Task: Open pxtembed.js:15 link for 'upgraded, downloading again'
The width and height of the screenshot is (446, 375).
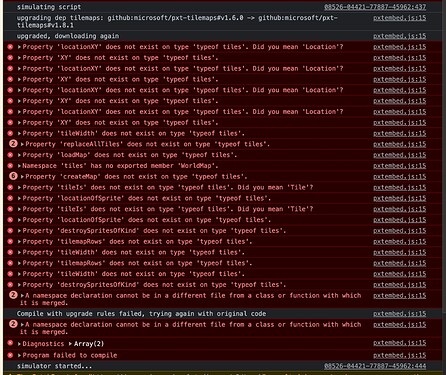Action: pos(400,36)
